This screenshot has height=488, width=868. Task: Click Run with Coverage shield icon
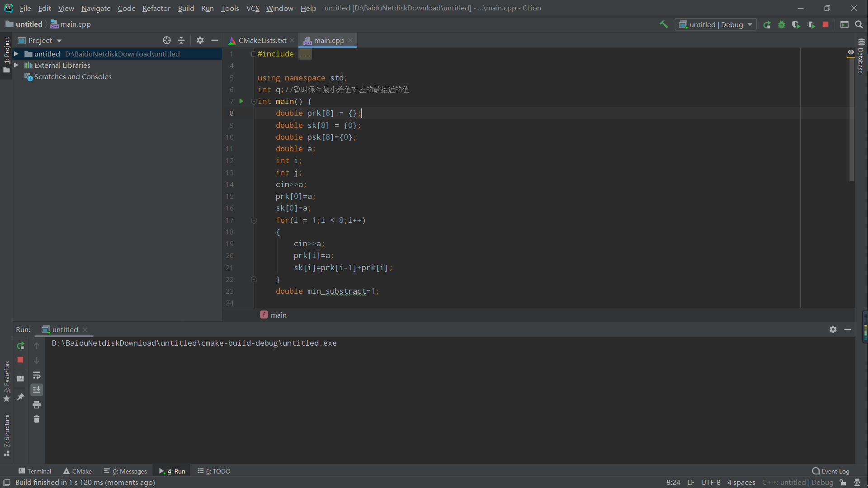tap(796, 25)
